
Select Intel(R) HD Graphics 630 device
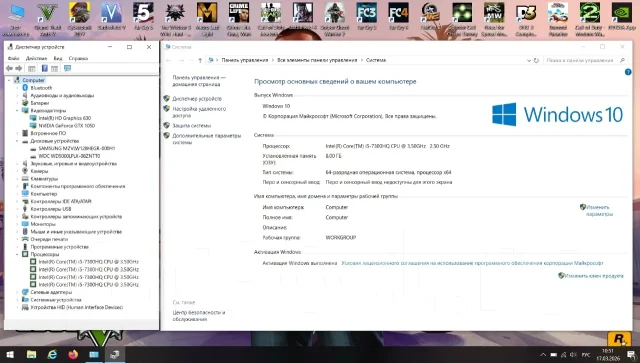[65, 118]
